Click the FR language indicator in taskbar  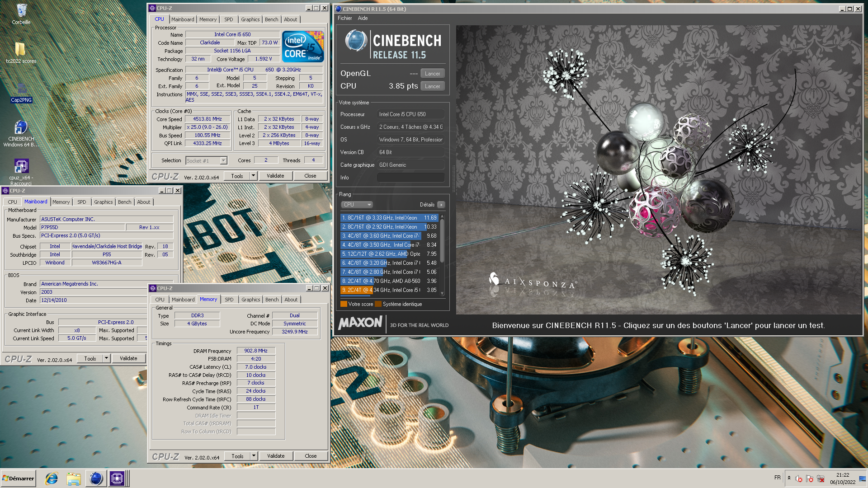(777, 478)
